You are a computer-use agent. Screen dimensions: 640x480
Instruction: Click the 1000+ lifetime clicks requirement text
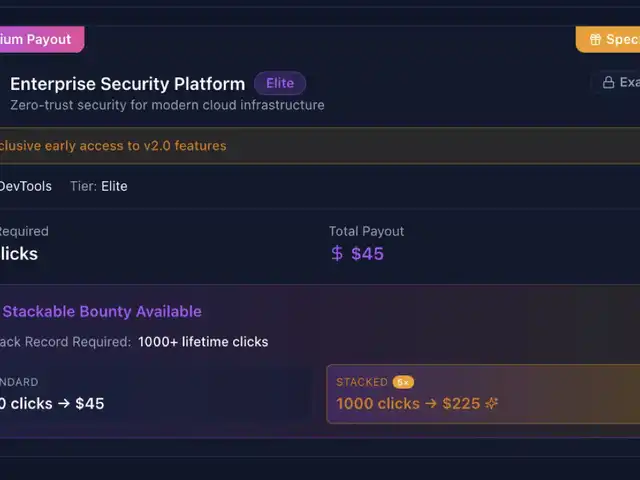point(203,342)
